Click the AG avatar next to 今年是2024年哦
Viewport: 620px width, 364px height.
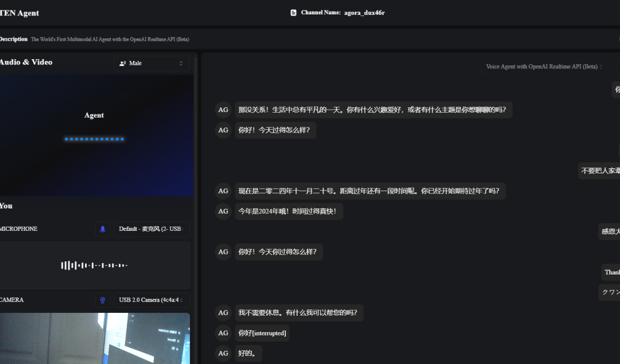(x=223, y=211)
